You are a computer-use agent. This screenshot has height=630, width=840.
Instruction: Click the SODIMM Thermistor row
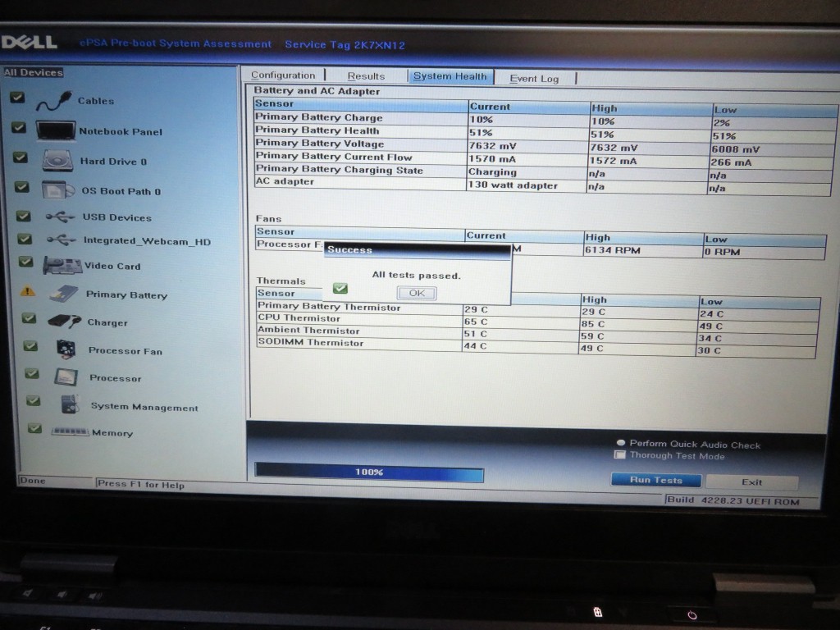(x=536, y=346)
